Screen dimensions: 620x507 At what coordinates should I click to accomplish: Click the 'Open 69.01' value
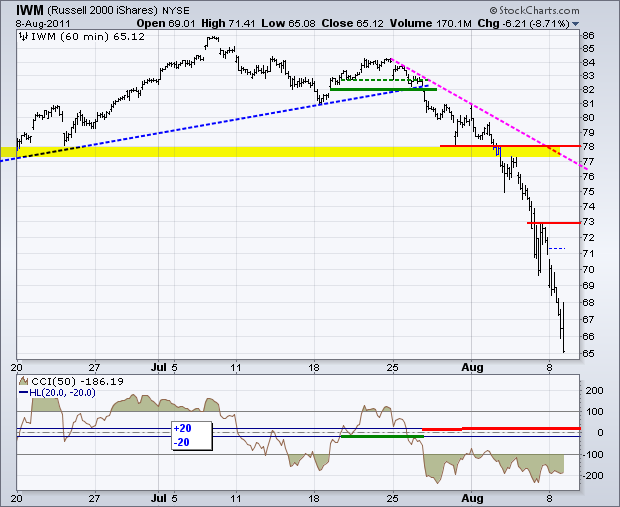(x=166, y=23)
